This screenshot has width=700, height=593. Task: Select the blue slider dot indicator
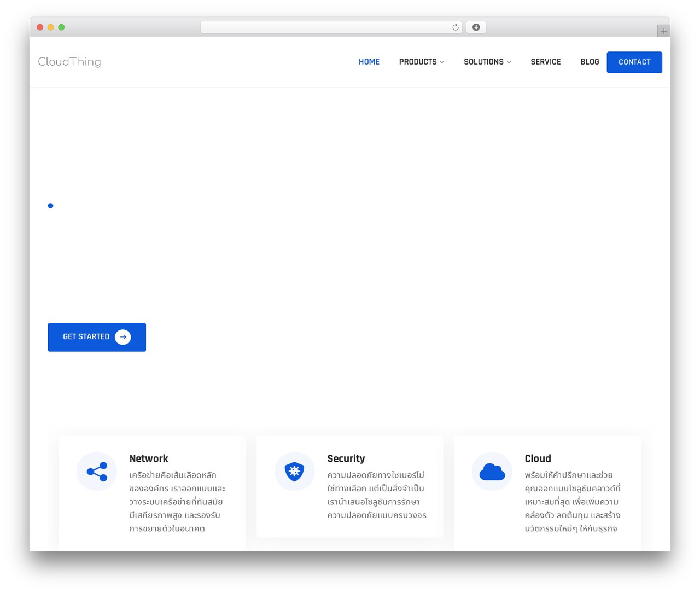50,206
